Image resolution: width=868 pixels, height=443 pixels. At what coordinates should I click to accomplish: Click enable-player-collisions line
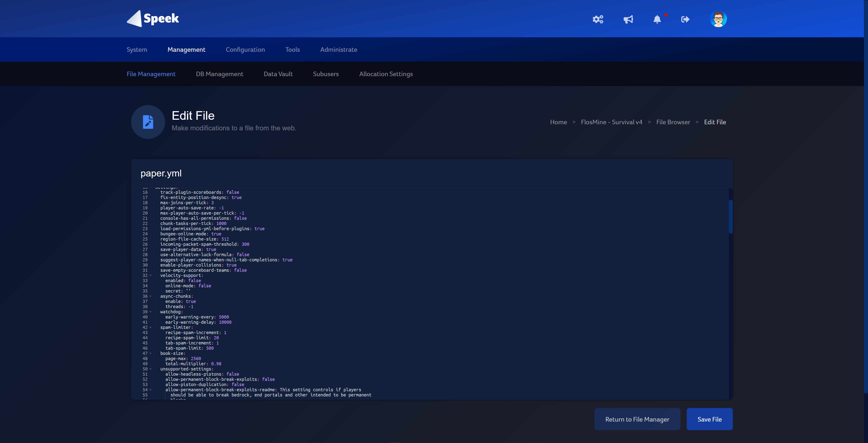coord(198,265)
